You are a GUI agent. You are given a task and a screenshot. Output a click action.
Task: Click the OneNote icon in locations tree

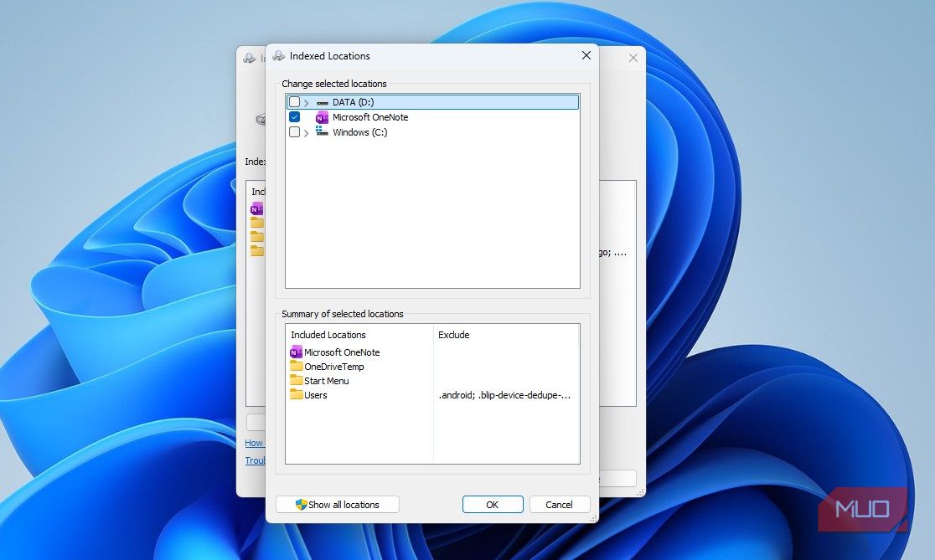(322, 117)
